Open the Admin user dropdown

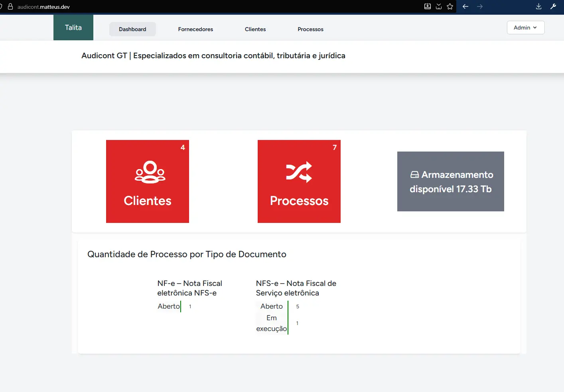click(x=525, y=28)
